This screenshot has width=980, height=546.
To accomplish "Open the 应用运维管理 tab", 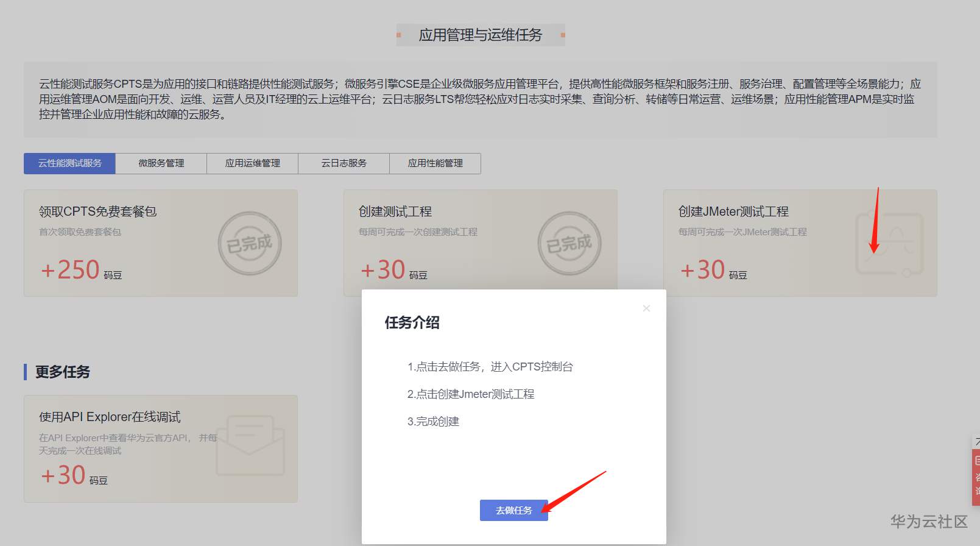I will (x=253, y=163).
